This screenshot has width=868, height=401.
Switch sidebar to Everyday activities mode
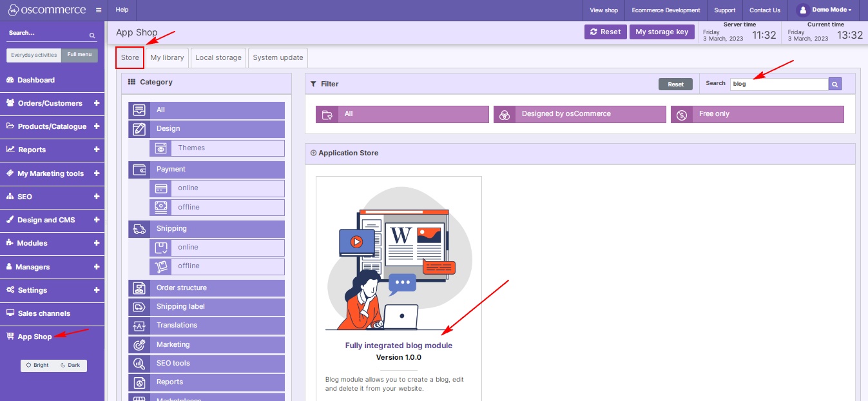(34, 55)
